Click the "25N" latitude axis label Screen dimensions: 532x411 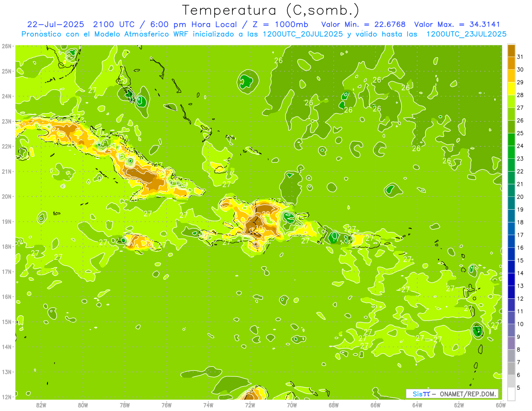tap(7, 71)
